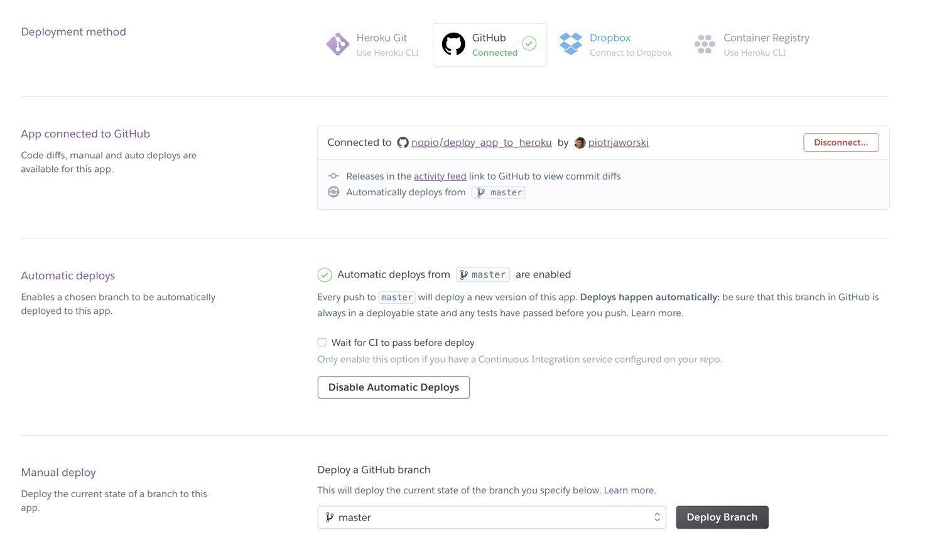The height and width of the screenshot is (560, 942).
Task: Click the sync icon beside Automatically deploys
Action: (x=333, y=192)
